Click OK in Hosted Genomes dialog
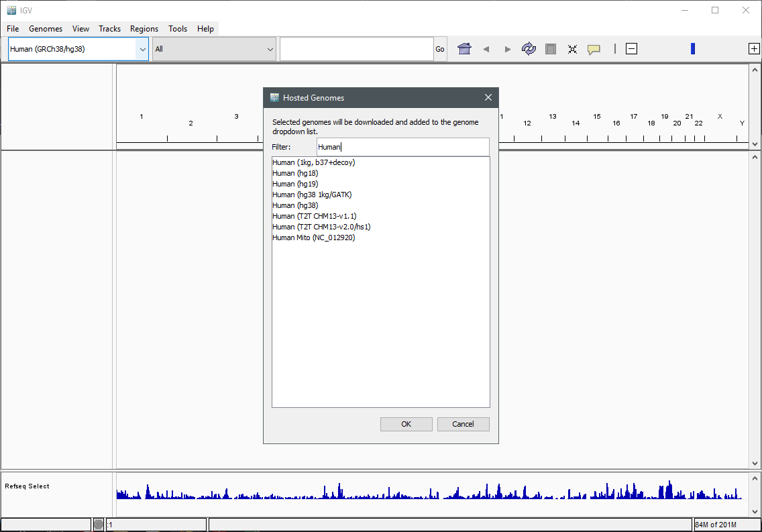This screenshot has width=762, height=532. [x=406, y=424]
